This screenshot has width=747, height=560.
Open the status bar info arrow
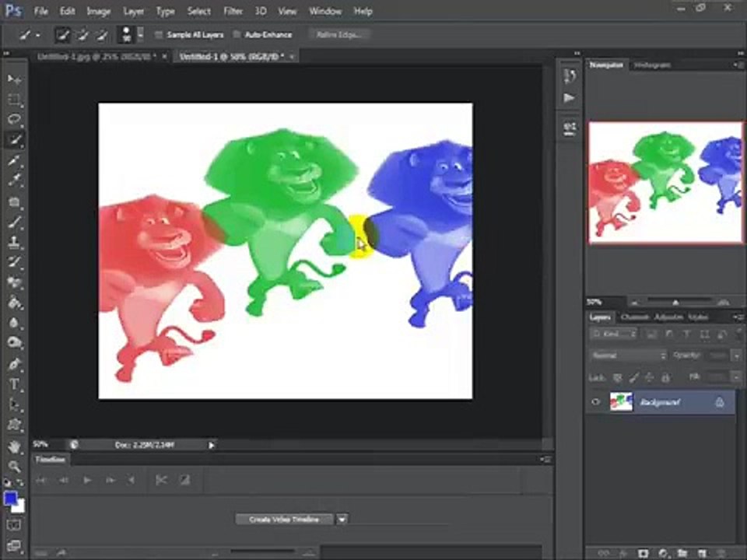point(212,445)
